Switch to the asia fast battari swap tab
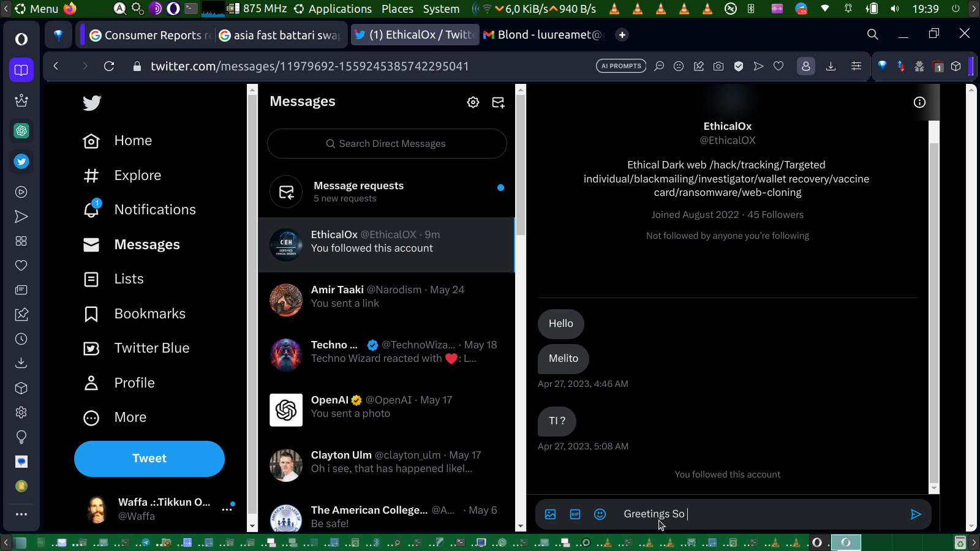 pyautogui.click(x=279, y=35)
